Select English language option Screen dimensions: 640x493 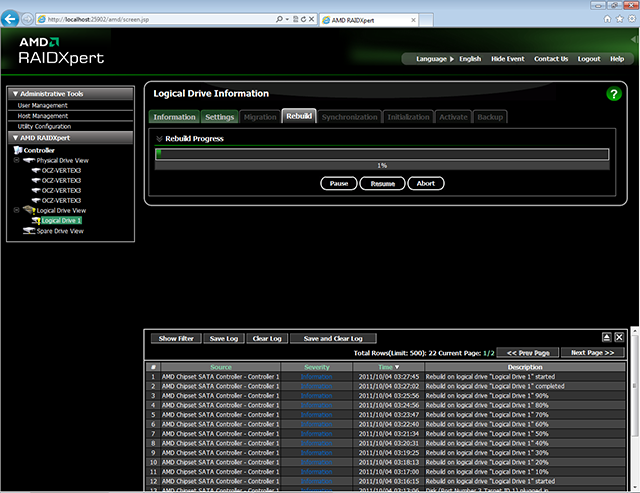[x=470, y=59]
